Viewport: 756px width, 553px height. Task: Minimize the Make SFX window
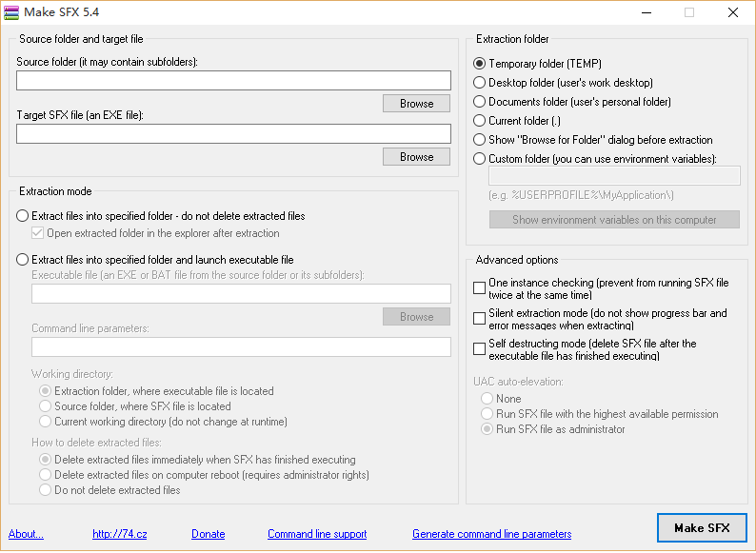pos(647,12)
